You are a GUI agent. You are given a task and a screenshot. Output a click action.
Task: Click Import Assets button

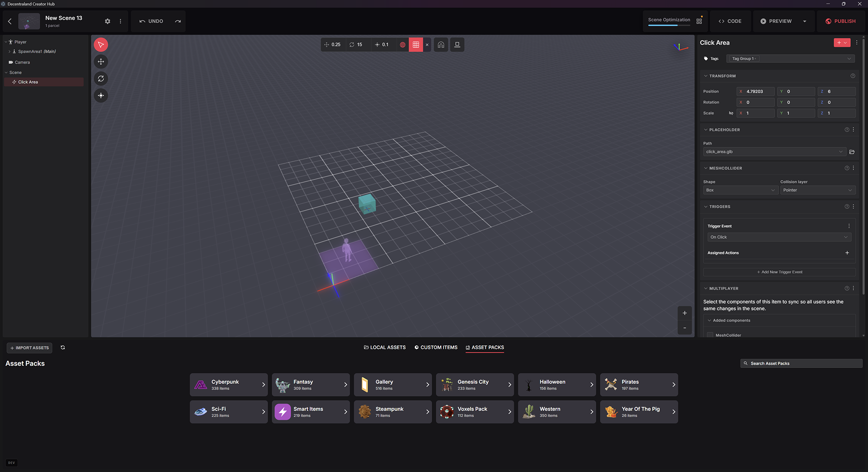[29, 348]
